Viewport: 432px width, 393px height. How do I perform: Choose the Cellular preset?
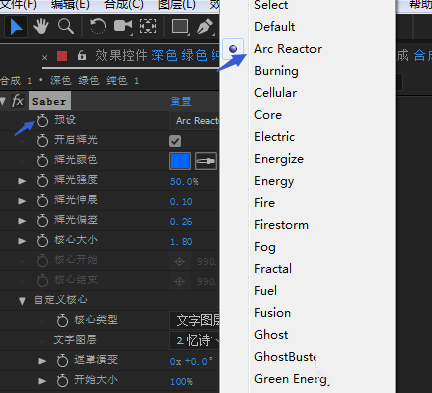point(275,93)
